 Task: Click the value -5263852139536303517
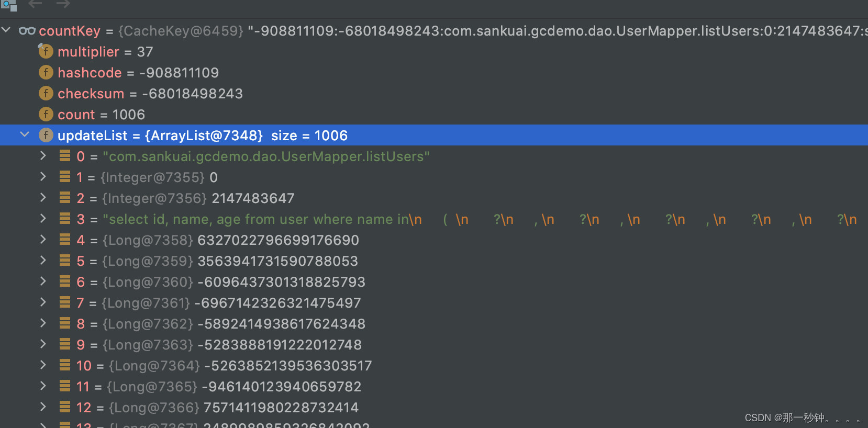click(x=288, y=366)
